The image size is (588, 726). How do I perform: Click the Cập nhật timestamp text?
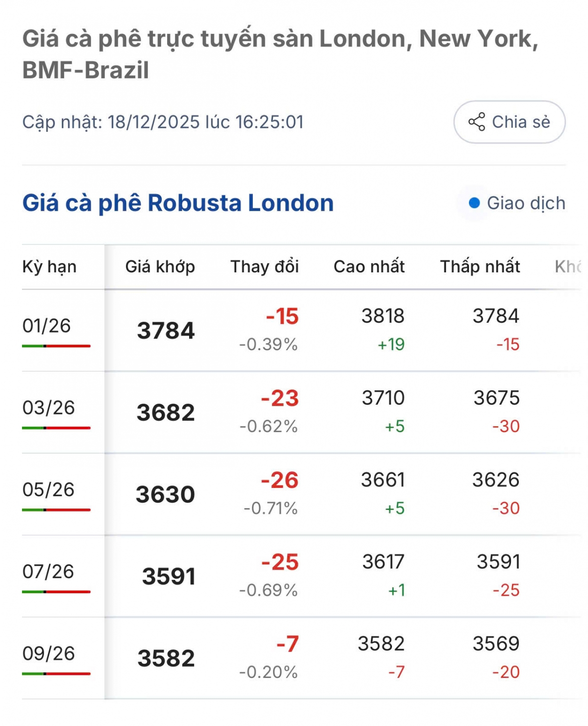(163, 122)
